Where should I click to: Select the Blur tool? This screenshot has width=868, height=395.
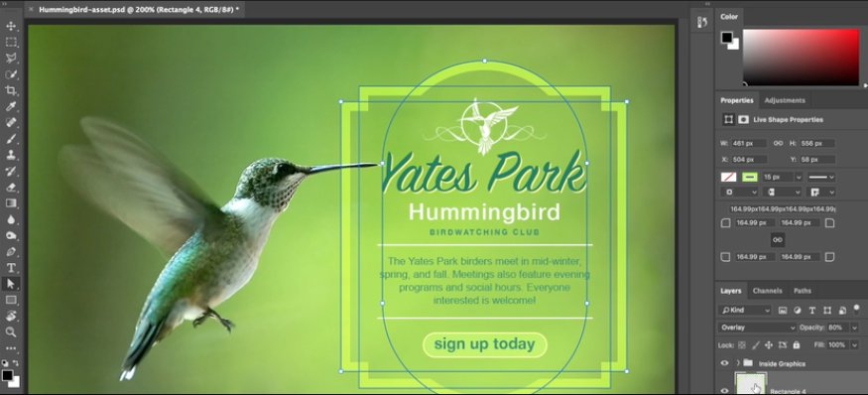(11, 219)
